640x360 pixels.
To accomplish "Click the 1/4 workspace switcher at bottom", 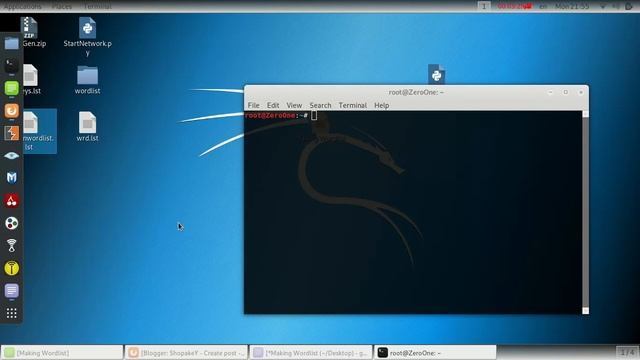I will pyautogui.click(x=627, y=352).
